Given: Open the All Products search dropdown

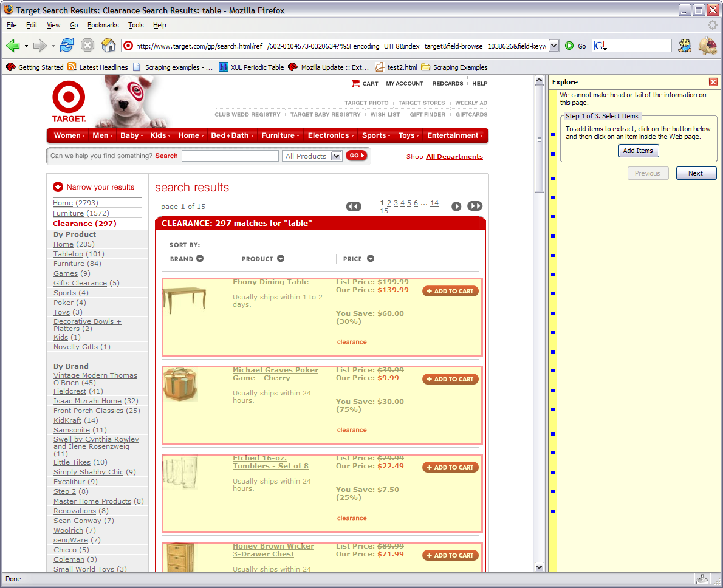Looking at the screenshot, I should pos(336,156).
